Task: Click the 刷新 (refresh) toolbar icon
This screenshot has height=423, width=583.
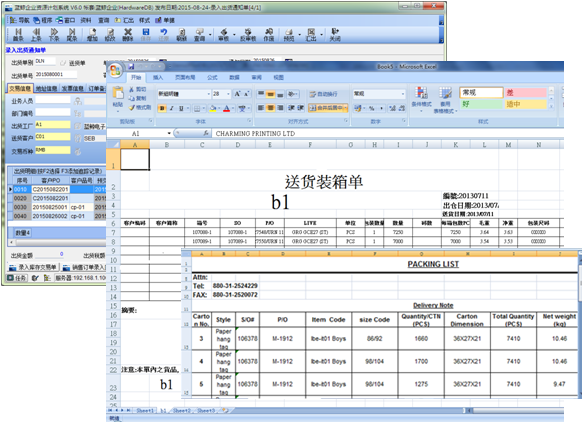Action: (x=181, y=35)
